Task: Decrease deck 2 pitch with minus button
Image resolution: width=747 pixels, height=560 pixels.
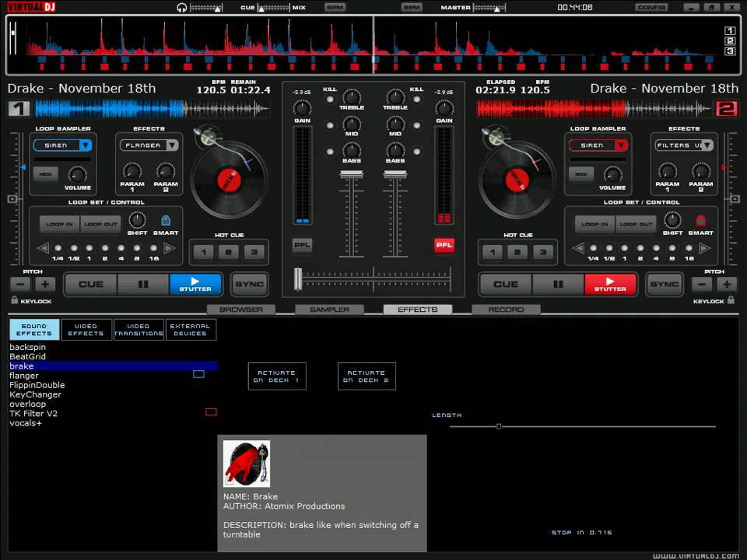Action: pos(702,285)
